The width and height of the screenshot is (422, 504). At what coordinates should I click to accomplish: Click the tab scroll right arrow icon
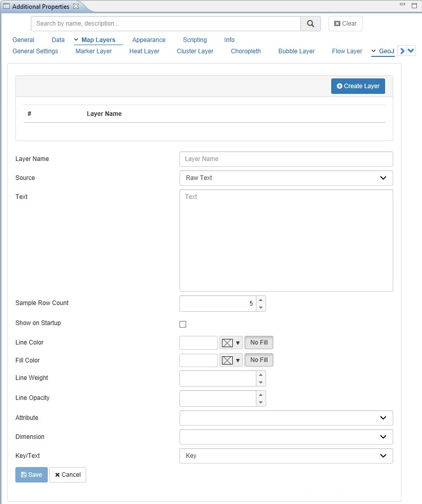click(403, 51)
